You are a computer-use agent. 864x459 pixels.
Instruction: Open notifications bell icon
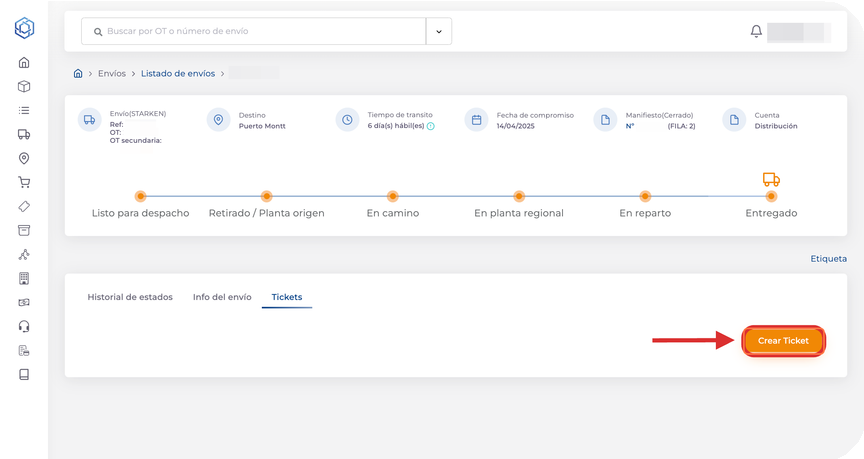coord(756,31)
